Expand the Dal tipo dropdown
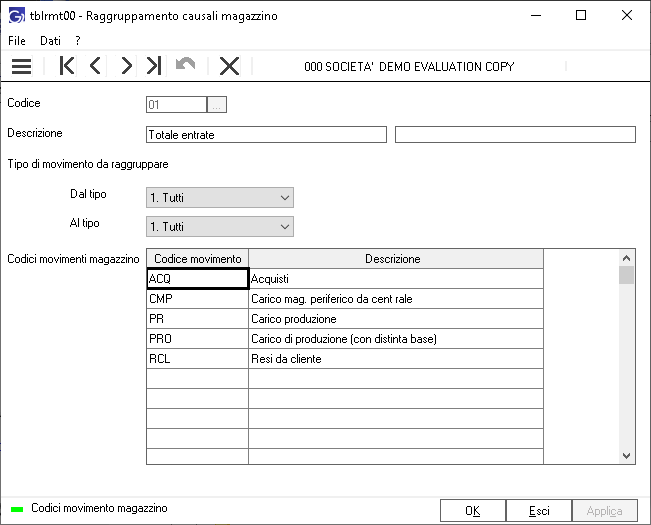 coord(220,198)
